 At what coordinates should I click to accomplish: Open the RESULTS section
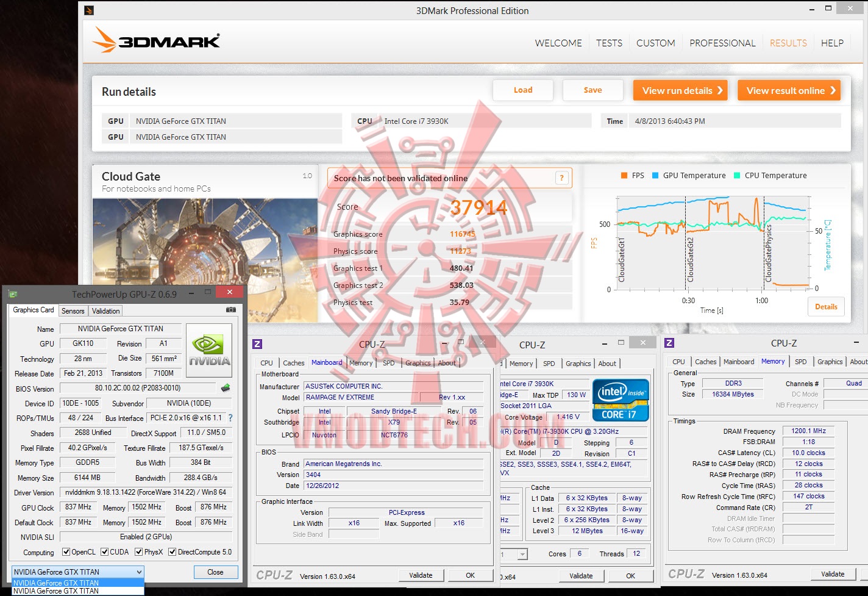[x=788, y=43]
